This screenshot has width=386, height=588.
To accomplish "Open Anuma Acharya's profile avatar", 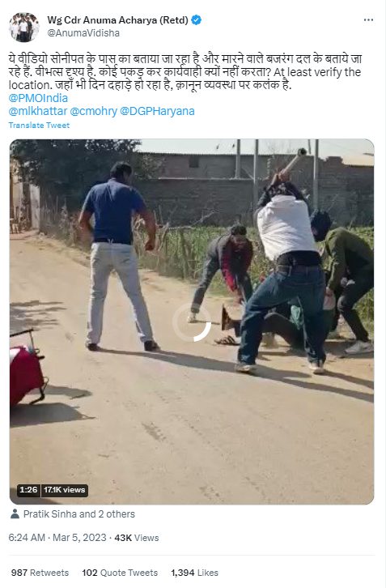I will pyautogui.click(x=23, y=27).
